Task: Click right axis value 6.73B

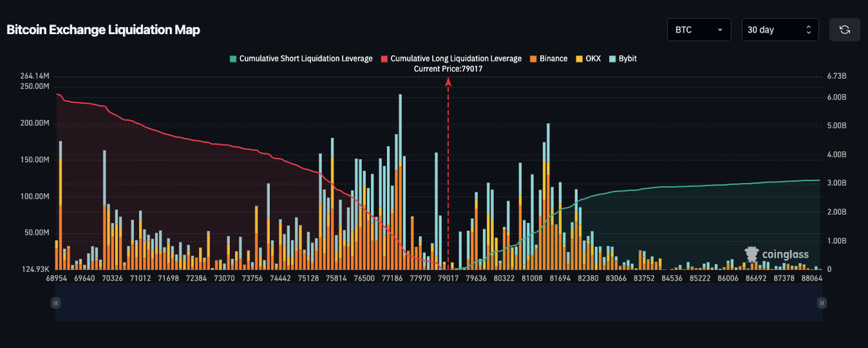Action: tap(836, 76)
